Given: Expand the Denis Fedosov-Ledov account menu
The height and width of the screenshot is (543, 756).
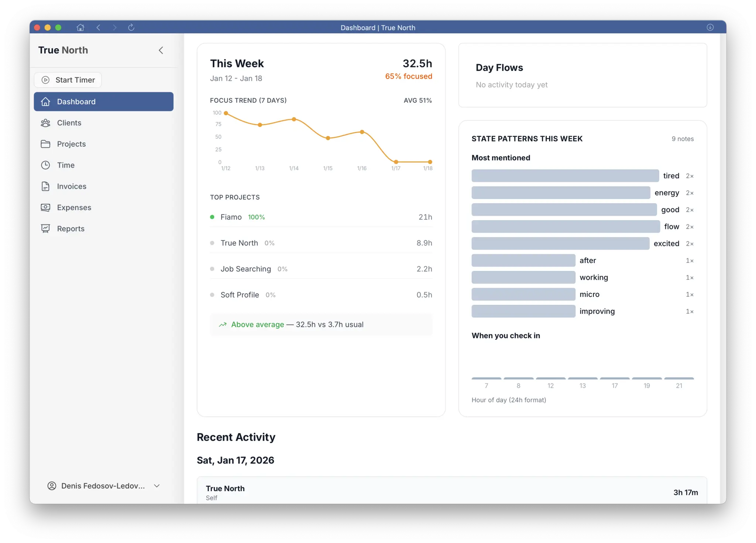Looking at the screenshot, I should [157, 486].
